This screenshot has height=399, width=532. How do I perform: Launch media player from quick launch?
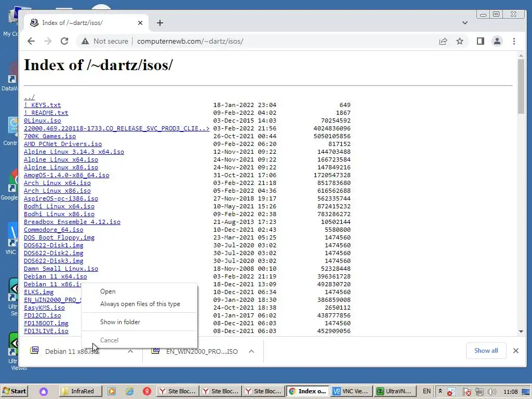click(112, 392)
